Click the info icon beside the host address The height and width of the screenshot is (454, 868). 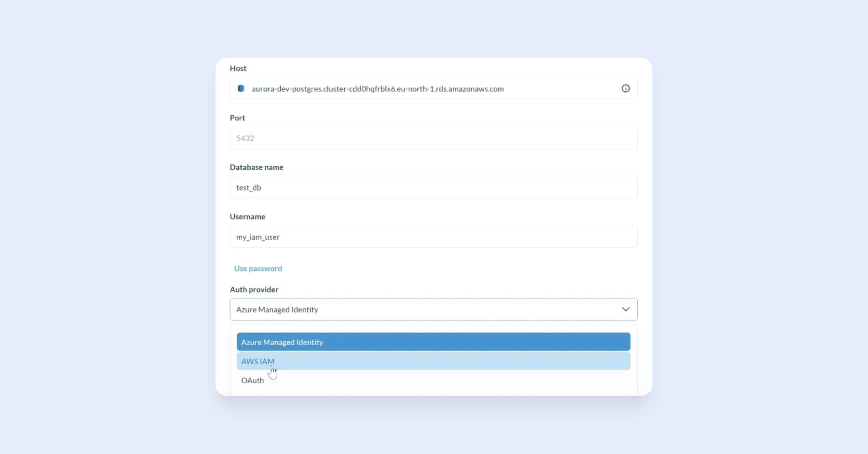[x=626, y=88]
